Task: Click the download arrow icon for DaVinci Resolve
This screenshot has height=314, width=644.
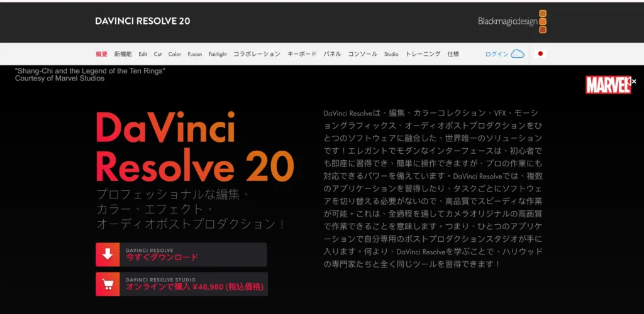Action: pos(108,254)
